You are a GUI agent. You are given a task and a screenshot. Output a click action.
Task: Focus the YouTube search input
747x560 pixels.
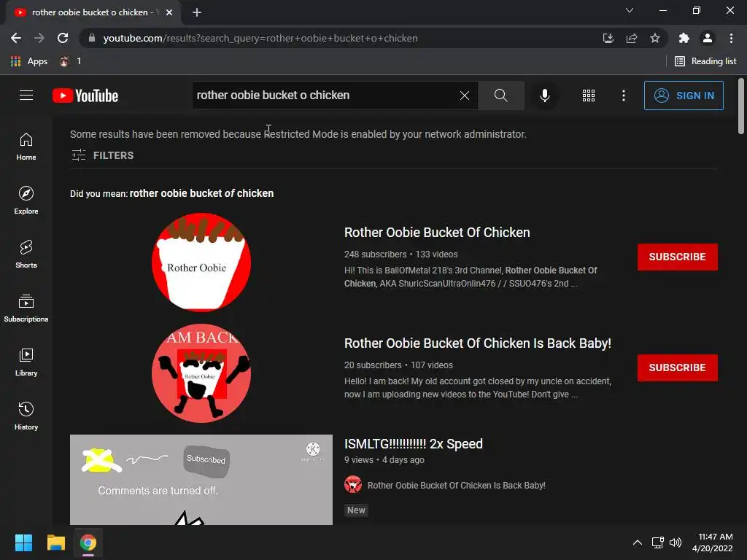[x=324, y=96]
